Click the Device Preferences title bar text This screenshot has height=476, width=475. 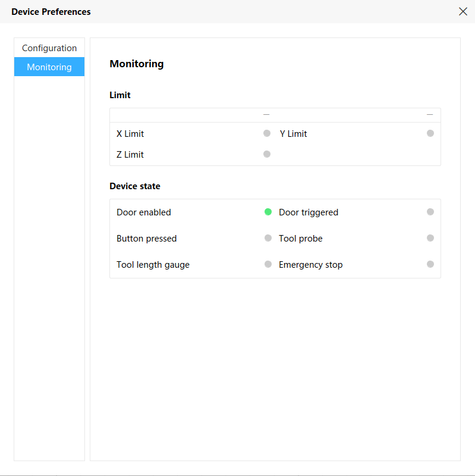[x=51, y=11]
